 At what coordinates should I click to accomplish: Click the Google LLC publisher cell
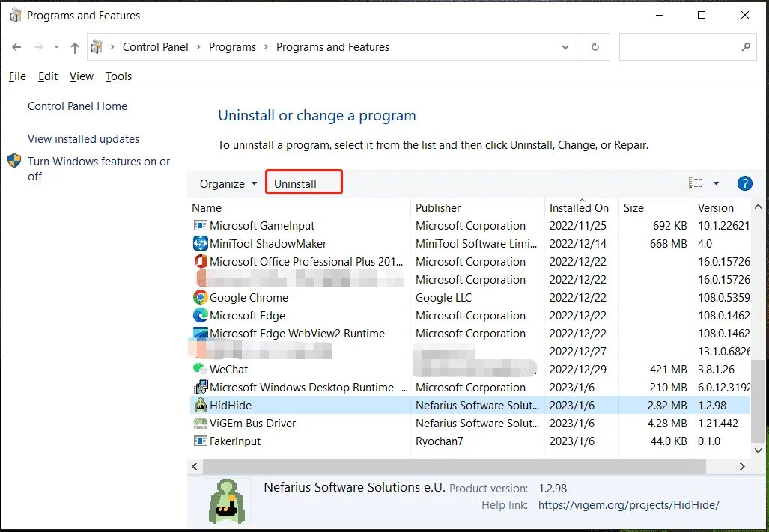[x=443, y=298]
